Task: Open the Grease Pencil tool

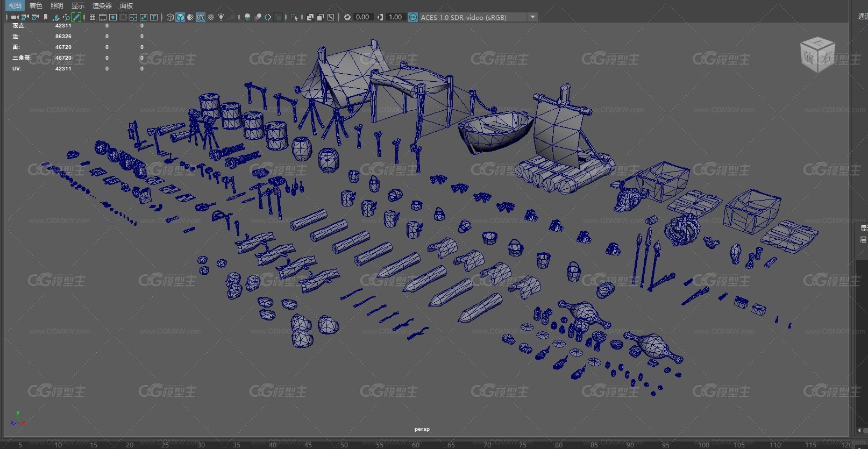Action: point(76,17)
